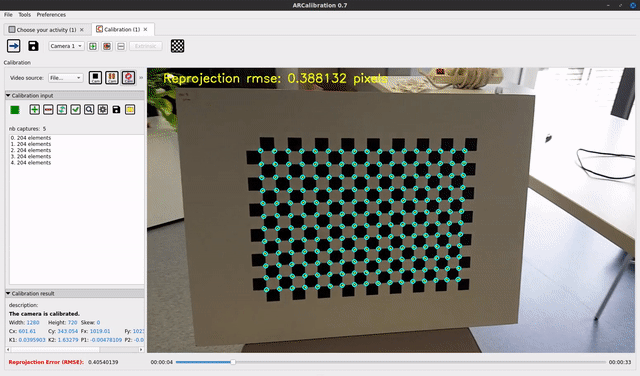Screen dimensions: 640x376
Task: Click the blue arrow icon in top toolbar
Action: tap(13, 46)
